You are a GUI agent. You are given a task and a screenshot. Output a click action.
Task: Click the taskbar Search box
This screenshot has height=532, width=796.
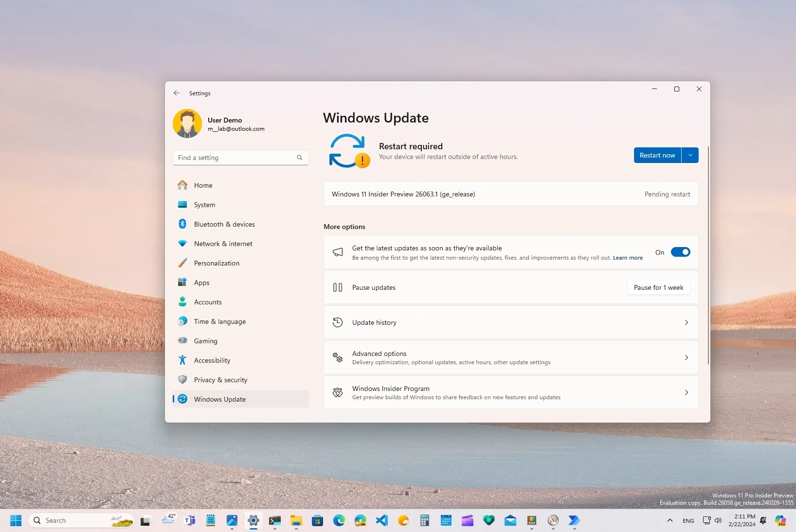(81, 521)
